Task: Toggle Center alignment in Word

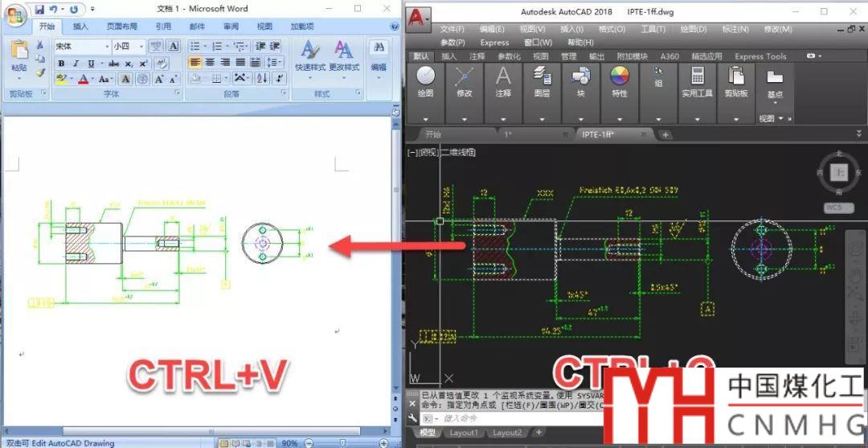Action: coord(210,63)
